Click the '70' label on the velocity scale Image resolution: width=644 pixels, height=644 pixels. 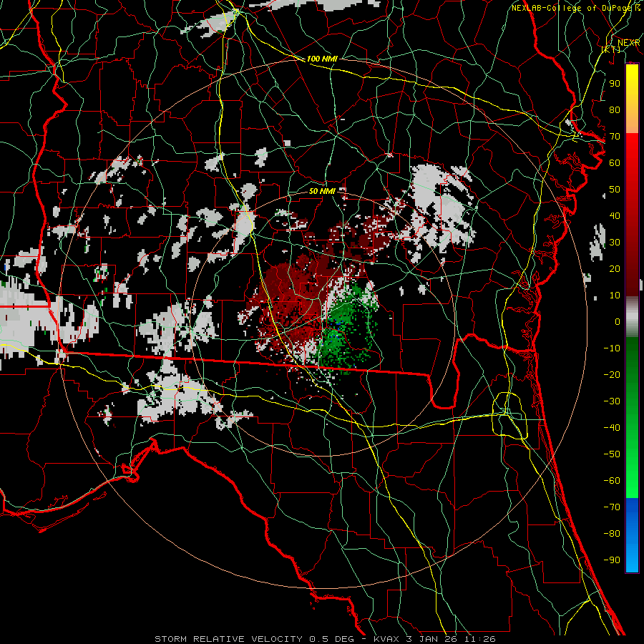pos(615,137)
